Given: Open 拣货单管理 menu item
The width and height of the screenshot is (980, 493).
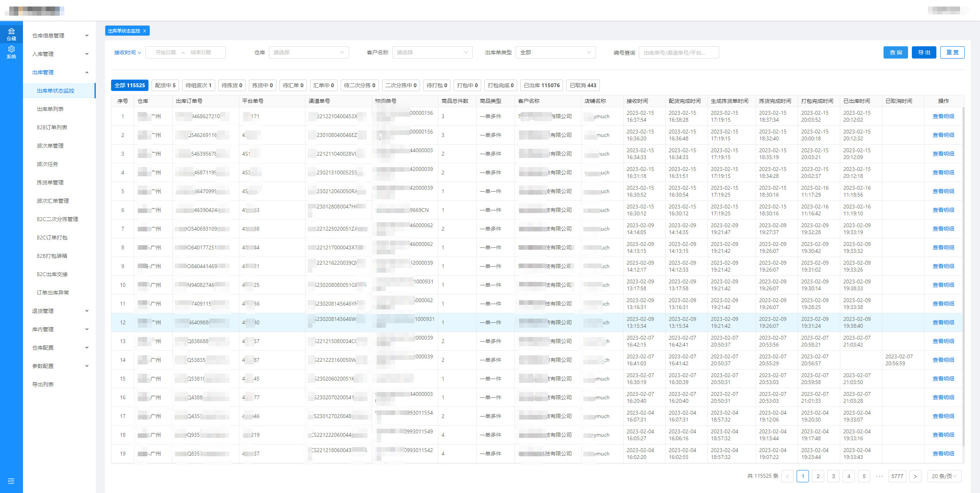Looking at the screenshot, I should coord(59,182).
